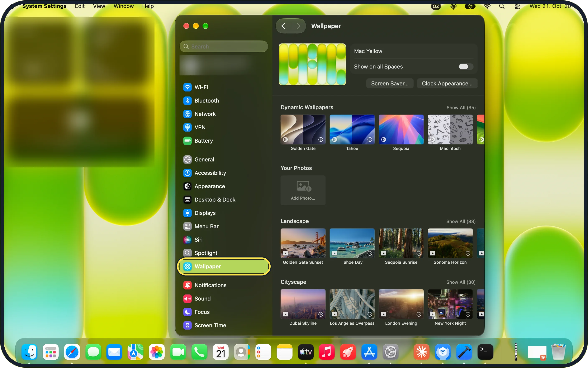Open Displays settings
The height and width of the screenshot is (368, 588).
tap(224, 213)
